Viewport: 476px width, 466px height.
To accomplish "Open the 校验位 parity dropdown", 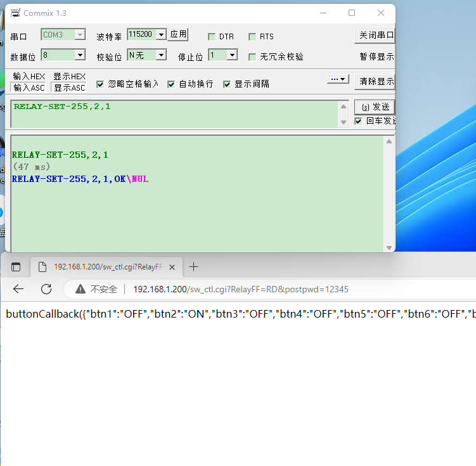I will coord(161,55).
